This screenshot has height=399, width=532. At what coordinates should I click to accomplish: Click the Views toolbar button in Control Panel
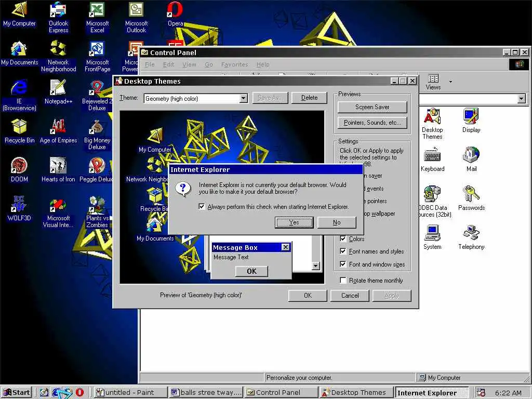click(433, 82)
